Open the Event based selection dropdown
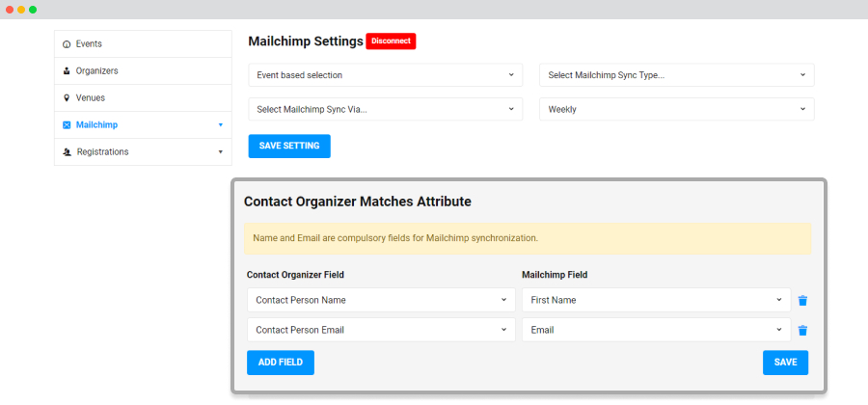This screenshot has width=868, height=405. pyautogui.click(x=385, y=75)
